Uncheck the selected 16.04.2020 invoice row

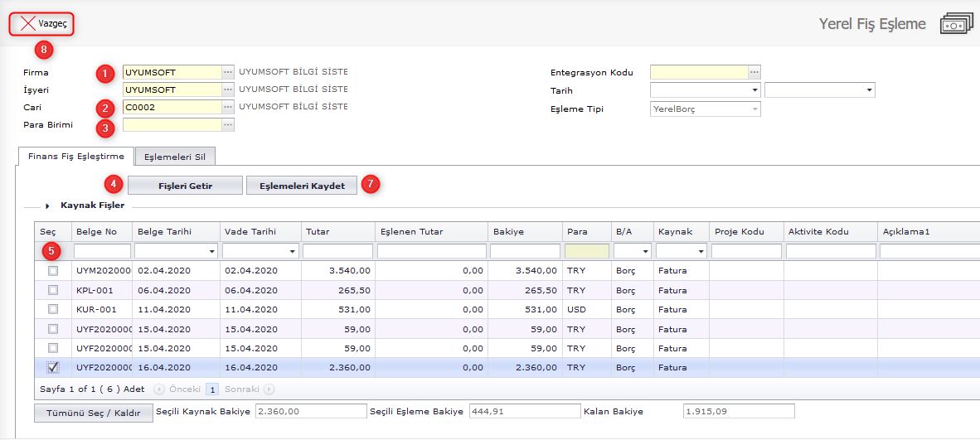click(x=53, y=368)
